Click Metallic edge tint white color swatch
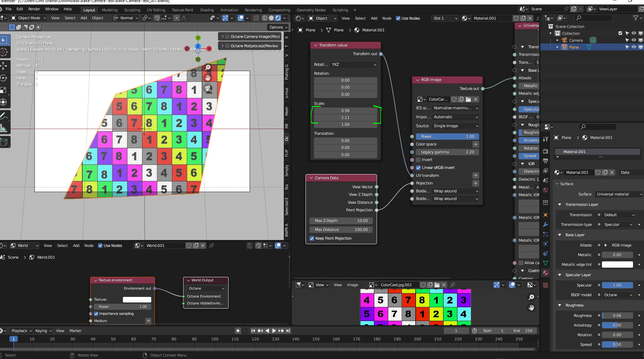 (x=617, y=265)
